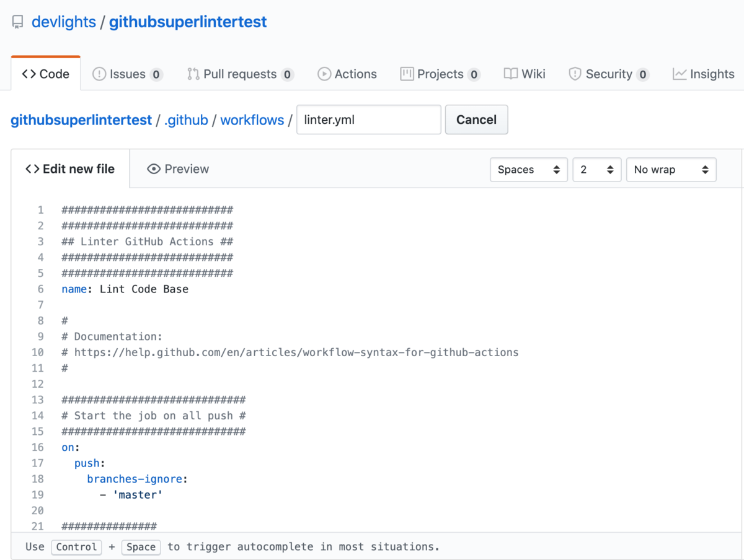Click the '# Start the job on all push #' line
The image size is (744, 560).
pyautogui.click(x=154, y=416)
